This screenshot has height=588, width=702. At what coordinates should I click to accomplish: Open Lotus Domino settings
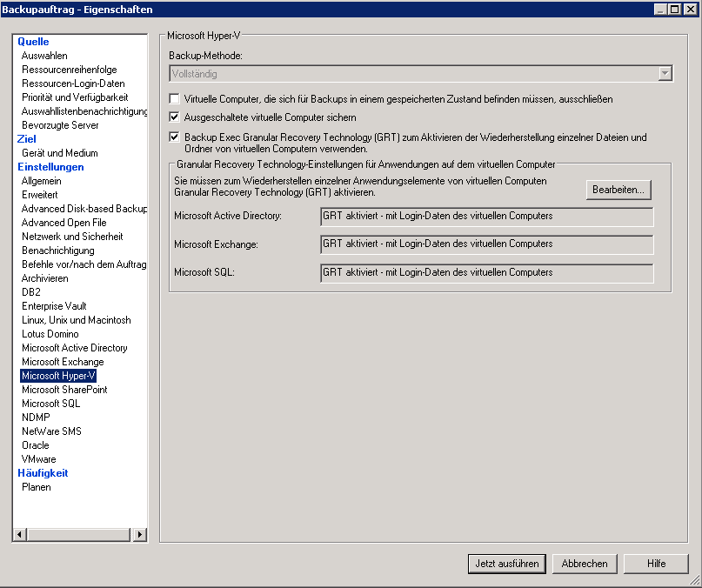tap(50, 334)
